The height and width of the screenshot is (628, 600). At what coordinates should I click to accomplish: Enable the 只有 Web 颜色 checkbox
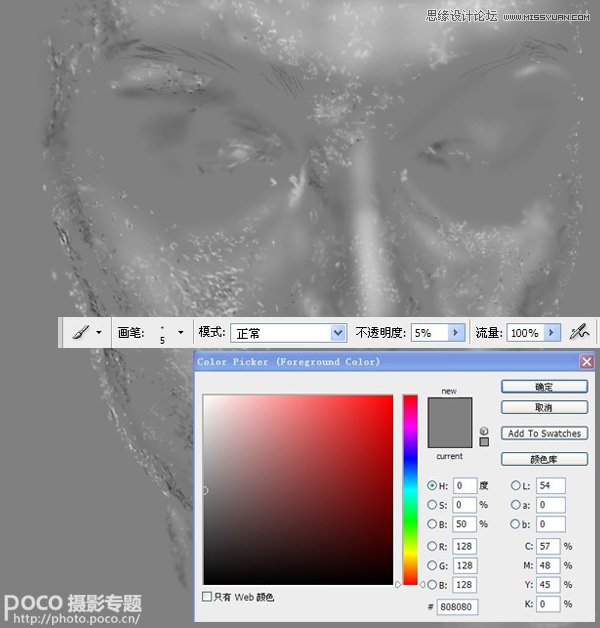pos(207,596)
